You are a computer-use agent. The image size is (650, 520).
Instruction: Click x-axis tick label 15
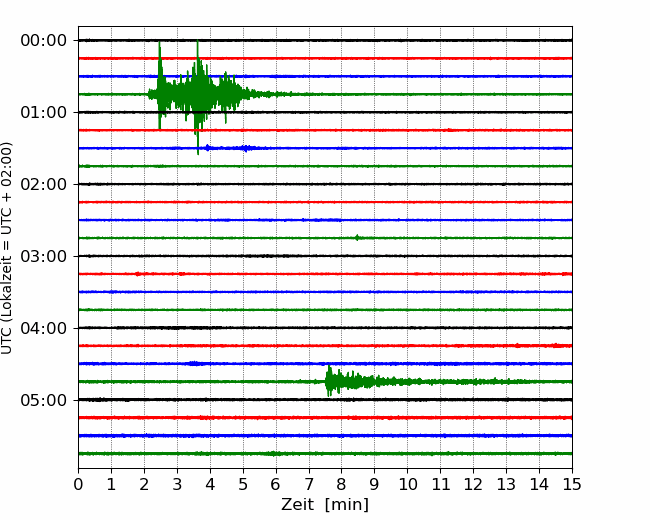572,484
